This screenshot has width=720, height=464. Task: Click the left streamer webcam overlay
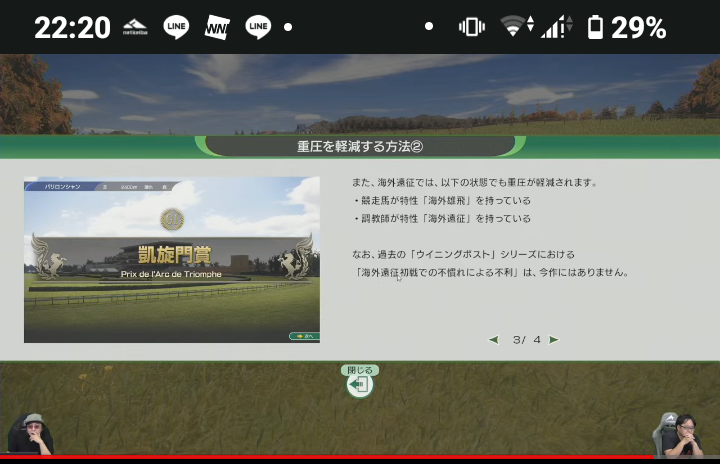31,434
